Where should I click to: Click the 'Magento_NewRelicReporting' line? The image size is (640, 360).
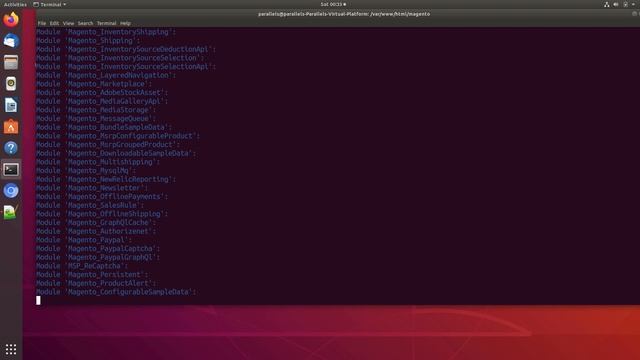coord(106,179)
